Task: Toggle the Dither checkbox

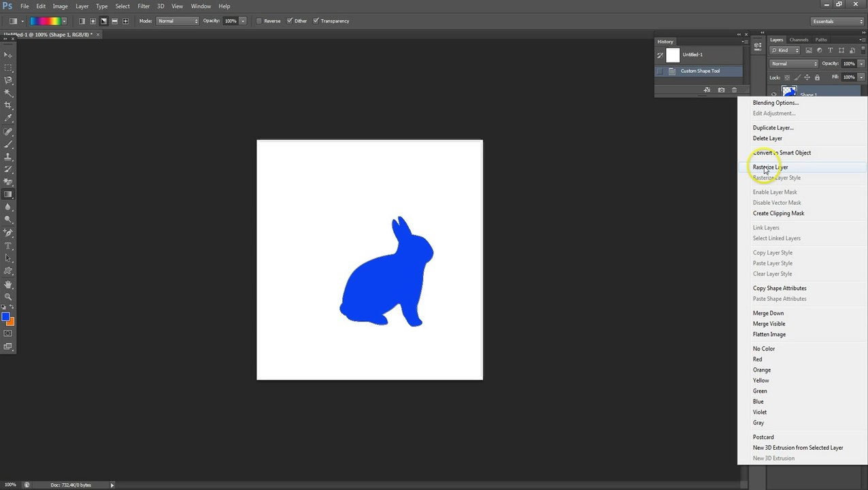Action: (290, 21)
